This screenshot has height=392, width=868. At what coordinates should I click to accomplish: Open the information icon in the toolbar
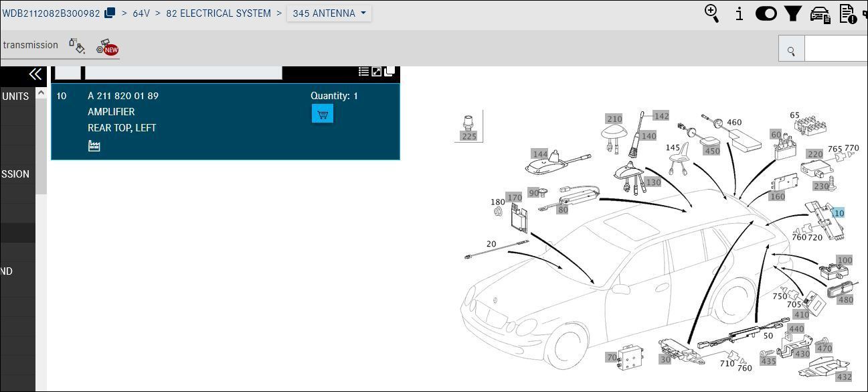[x=738, y=13]
